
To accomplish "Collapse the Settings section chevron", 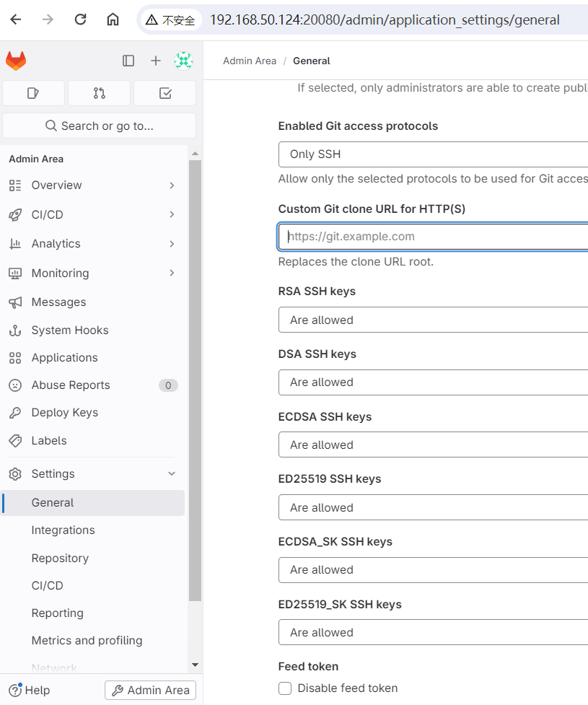I will (172, 473).
